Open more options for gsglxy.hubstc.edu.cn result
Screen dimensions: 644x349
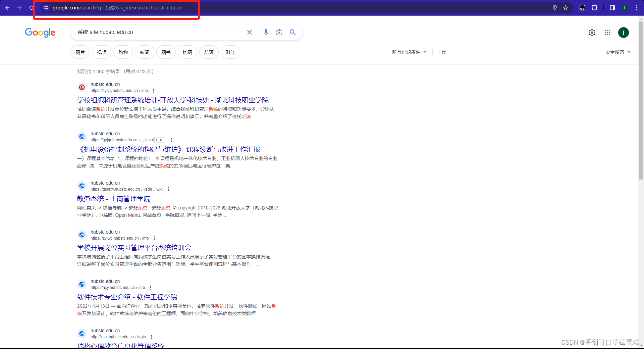pyautogui.click(x=168, y=189)
